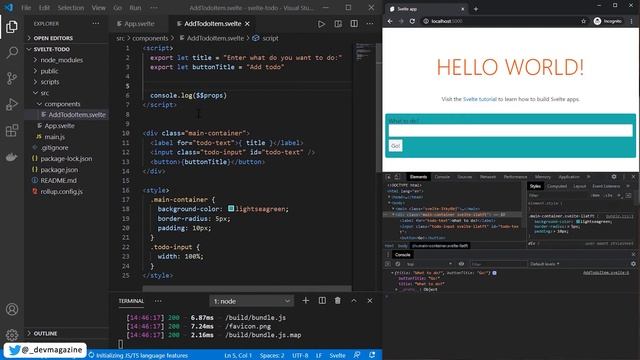Screen dimensions: 640x360
Task: Open preview to the side icon
Action: click(x=338, y=24)
